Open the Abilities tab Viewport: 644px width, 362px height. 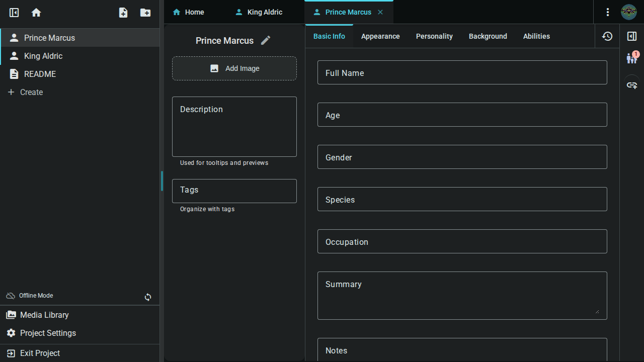point(536,36)
